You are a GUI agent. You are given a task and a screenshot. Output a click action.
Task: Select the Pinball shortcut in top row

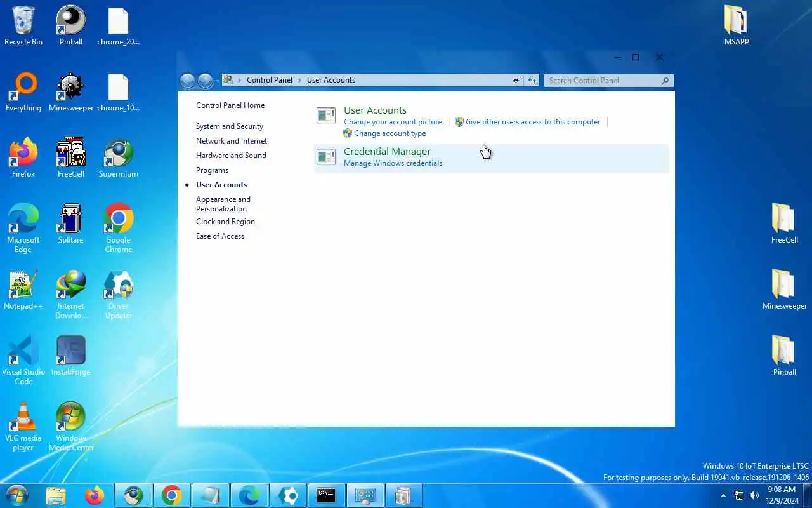pyautogui.click(x=71, y=26)
